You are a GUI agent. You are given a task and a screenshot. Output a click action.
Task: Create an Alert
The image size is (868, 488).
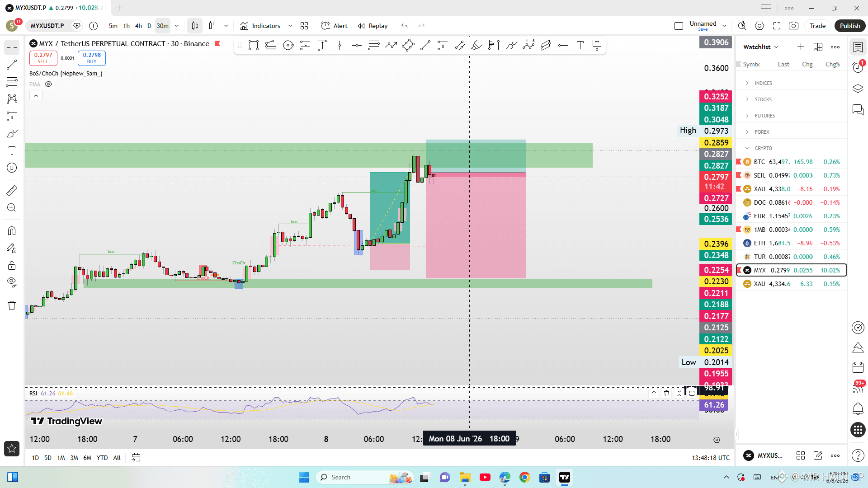point(334,26)
